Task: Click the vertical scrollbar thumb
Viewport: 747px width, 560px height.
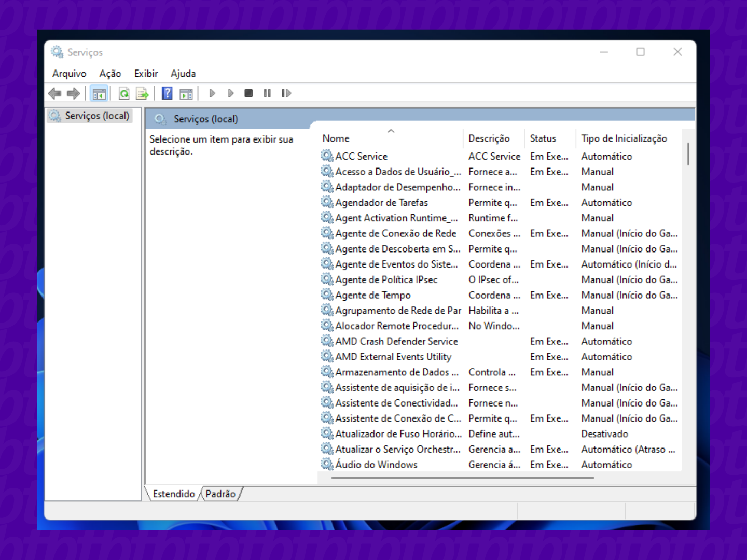Action: click(x=688, y=153)
